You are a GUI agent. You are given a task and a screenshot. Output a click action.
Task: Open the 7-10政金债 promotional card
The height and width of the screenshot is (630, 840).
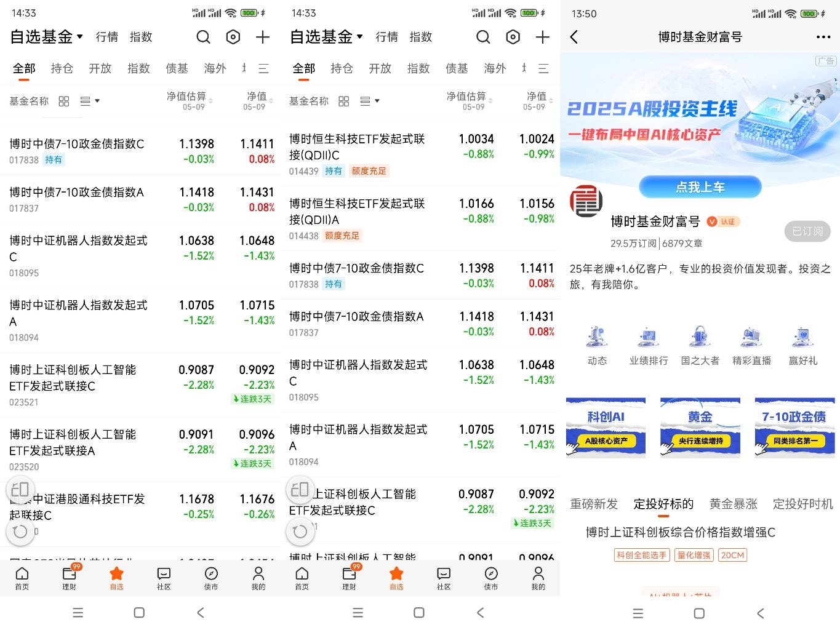tap(794, 428)
